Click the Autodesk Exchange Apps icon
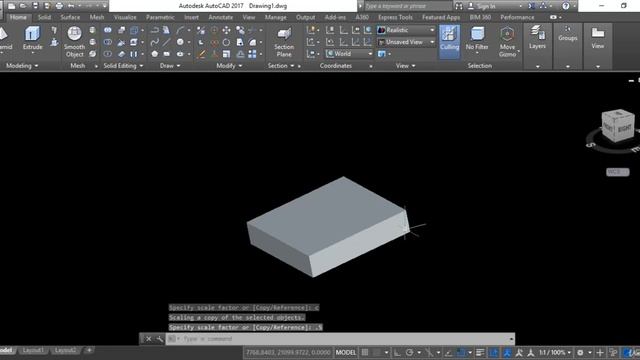The image size is (640, 360). click(531, 6)
